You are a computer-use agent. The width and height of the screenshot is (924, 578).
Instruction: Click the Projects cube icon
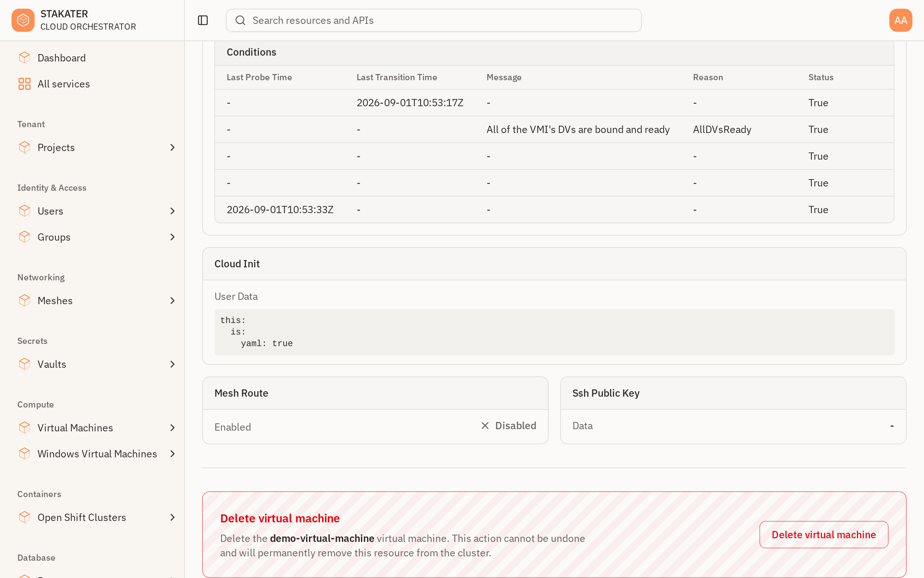coord(25,147)
